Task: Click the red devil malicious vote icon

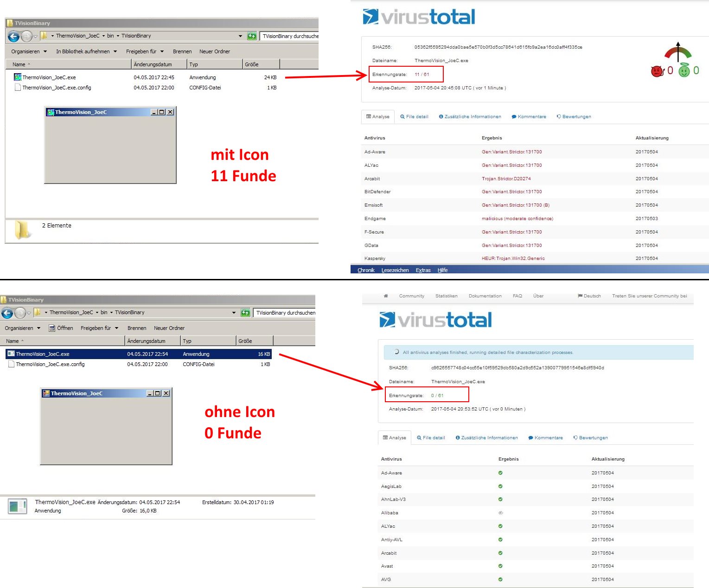Action: [x=657, y=71]
